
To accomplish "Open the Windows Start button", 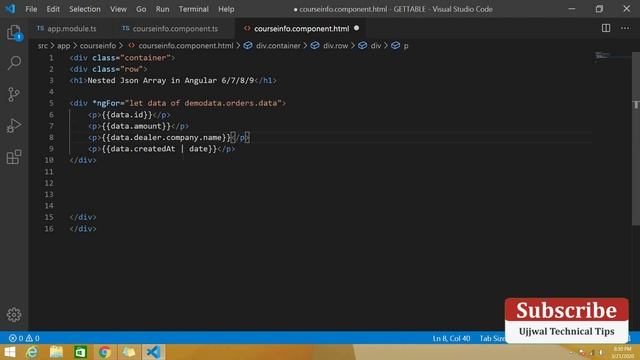I will (9, 352).
